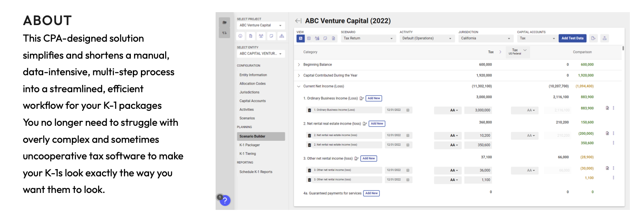Open the Activity dropdown set to Default (Operations)
This screenshot has width=644, height=218.
[427, 38]
